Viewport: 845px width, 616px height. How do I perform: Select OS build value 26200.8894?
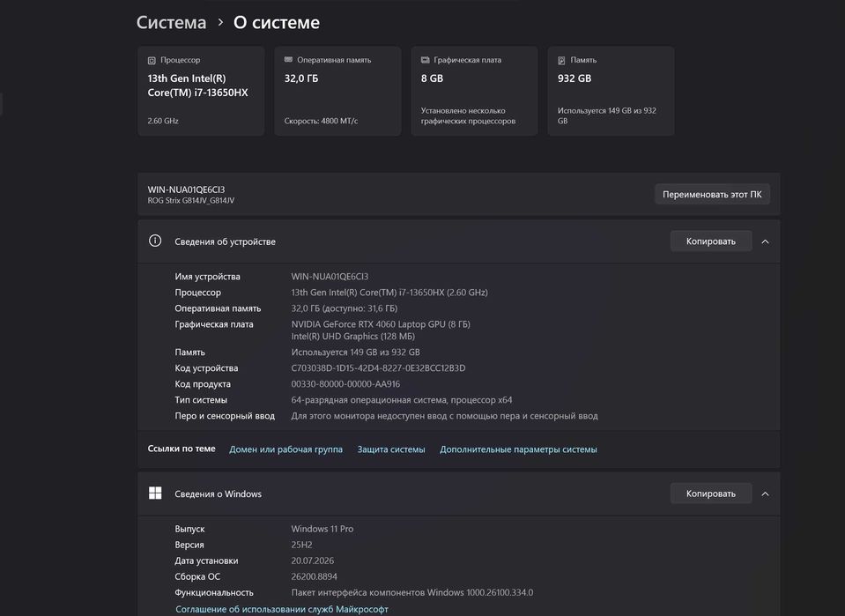click(x=315, y=576)
